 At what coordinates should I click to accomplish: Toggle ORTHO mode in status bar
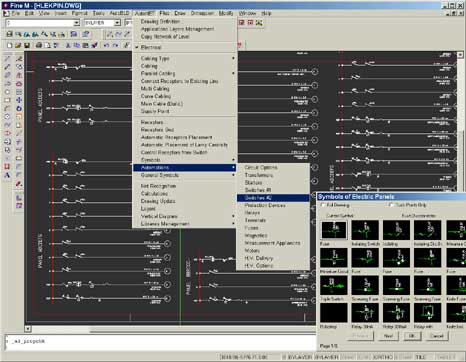click(x=382, y=357)
